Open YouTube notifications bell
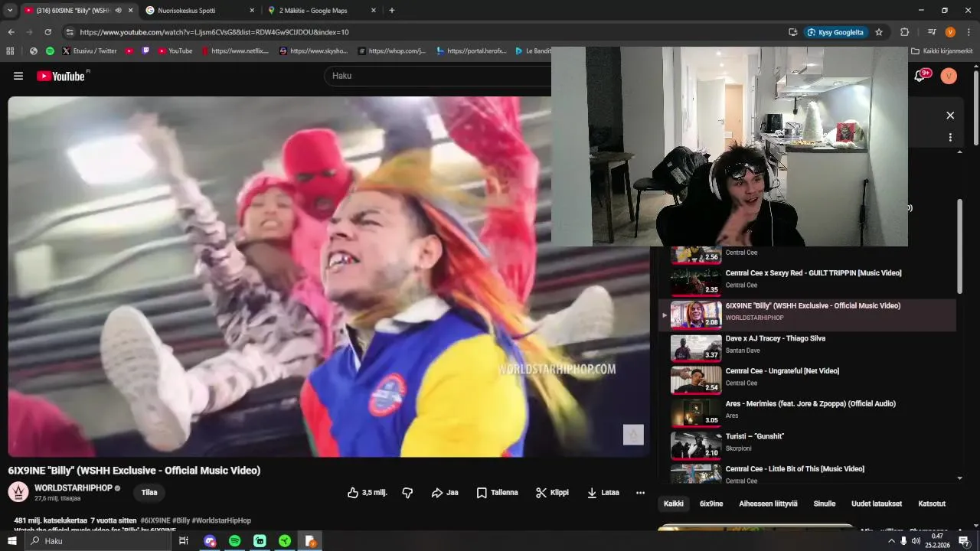Screen dimensions: 980x551 [x=920, y=76]
